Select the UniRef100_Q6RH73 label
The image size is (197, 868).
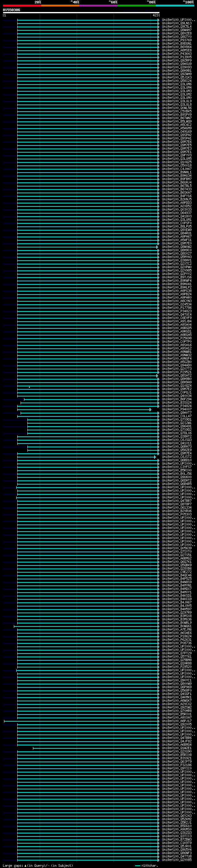(176, 447)
